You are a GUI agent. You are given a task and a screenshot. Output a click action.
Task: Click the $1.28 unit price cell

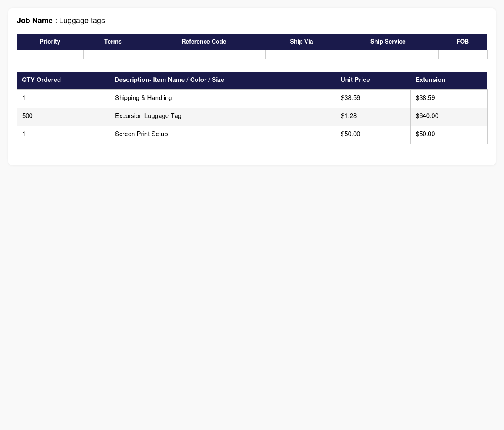(349, 116)
